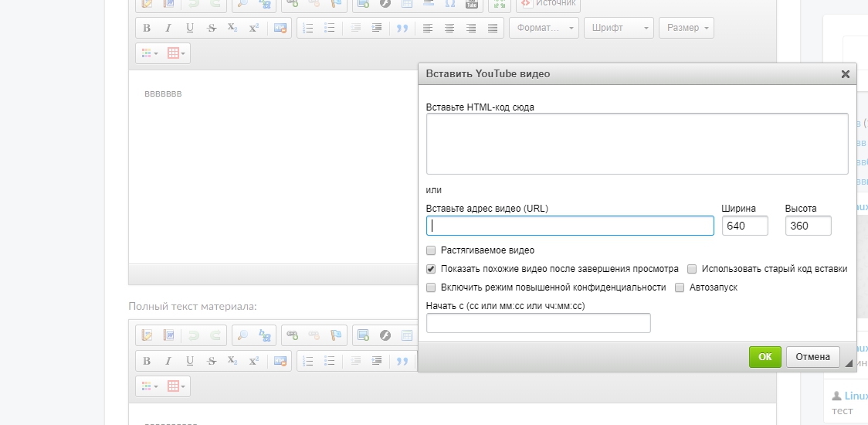Open background color picker in Полный текст editor
The height and width of the screenshot is (425, 868).
pyautogui.click(x=176, y=386)
